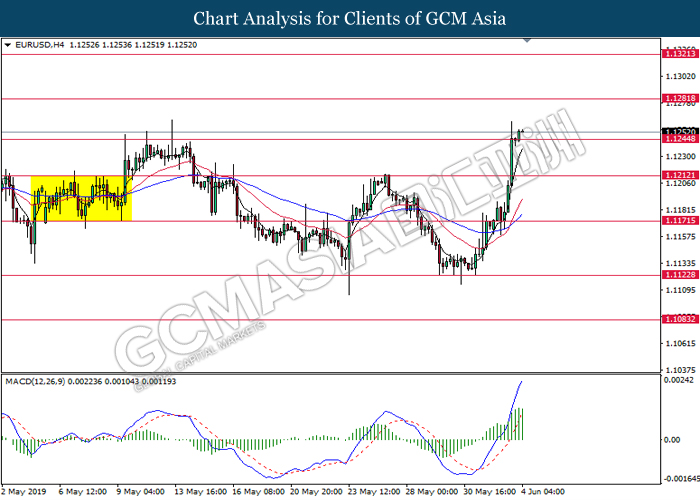Click the 1.13020 price axis value
700x500 pixels.
pyautogui.click(x=680, y=76)
